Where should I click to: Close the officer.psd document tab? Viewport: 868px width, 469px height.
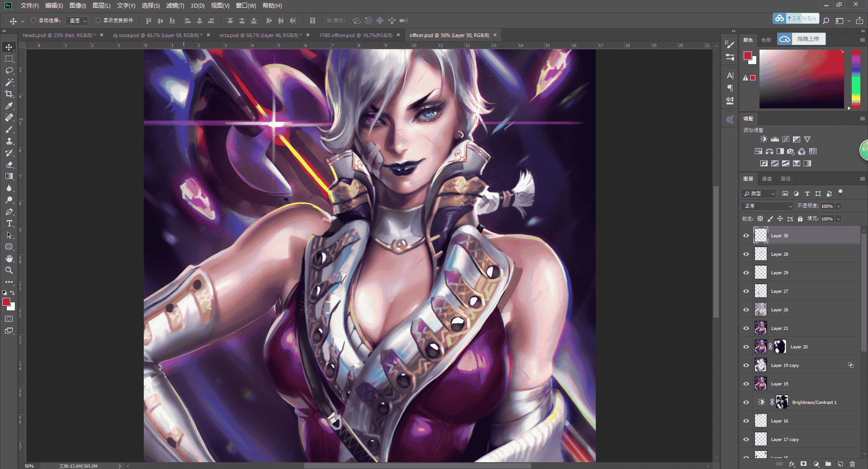tap(495, 35)
